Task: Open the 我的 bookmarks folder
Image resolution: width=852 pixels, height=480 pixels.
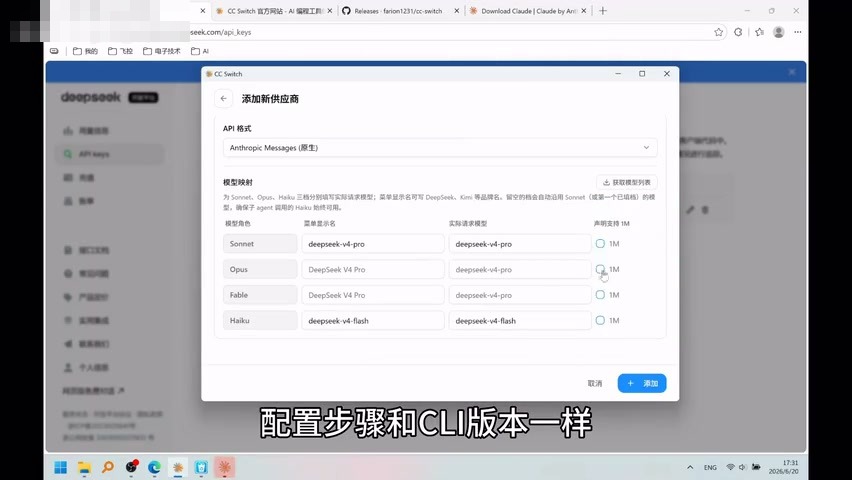Action: (x=85, y=51)
